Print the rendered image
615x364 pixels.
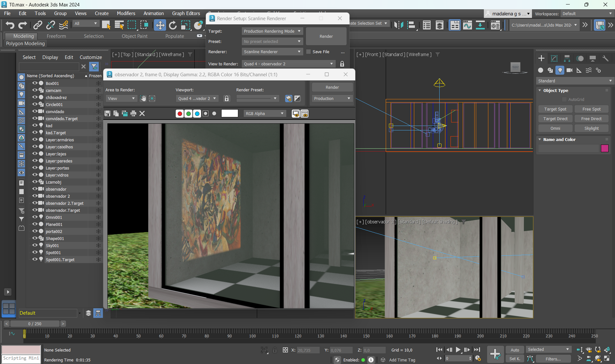pos(133,113)
